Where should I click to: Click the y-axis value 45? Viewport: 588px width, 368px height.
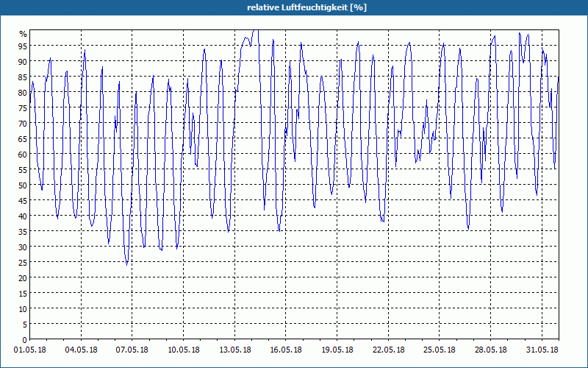[23, 200]
